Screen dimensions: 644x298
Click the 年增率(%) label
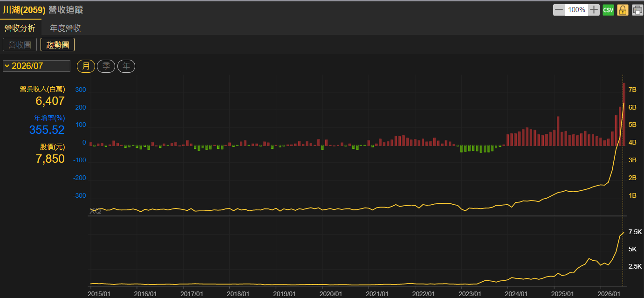tap(49, 118)
